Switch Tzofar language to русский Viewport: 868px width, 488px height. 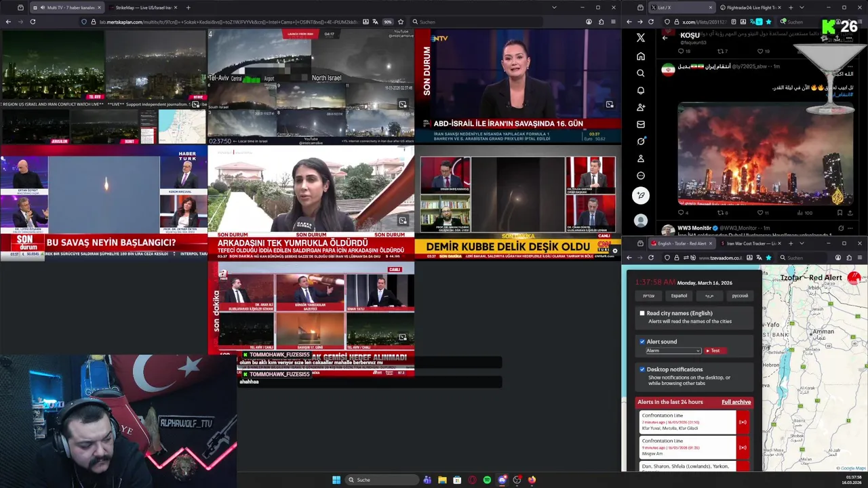(740, 296)
